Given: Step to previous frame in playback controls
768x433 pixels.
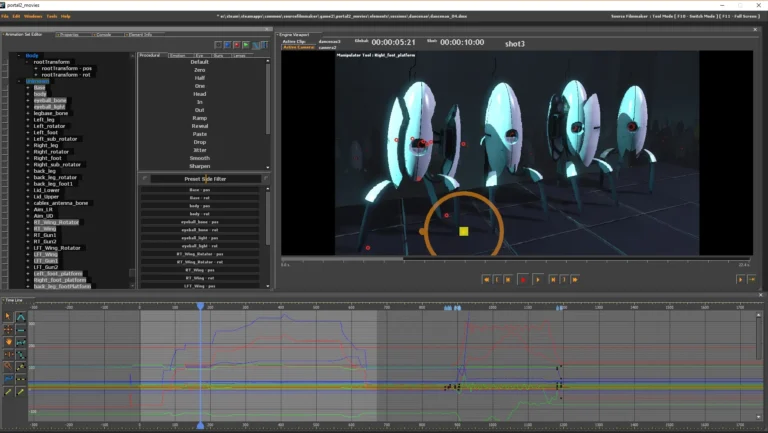Looking at the screenshot, I should pyautogui.click(x=508, y=280).
